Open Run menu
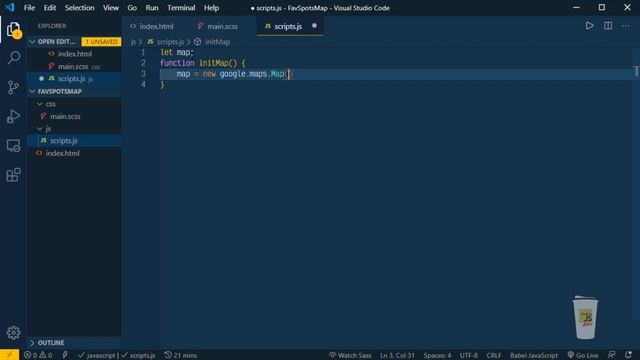This screenshot has width=640, height=360. tap(152, 8)
